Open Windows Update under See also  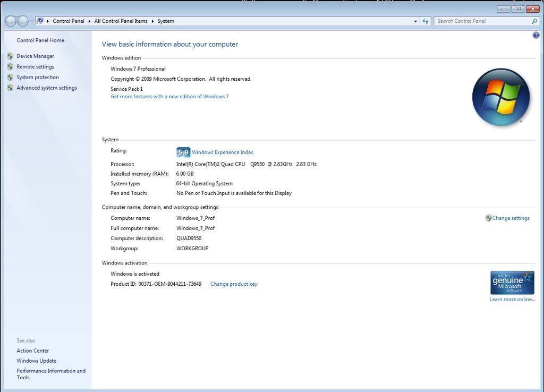click(37, 361)
